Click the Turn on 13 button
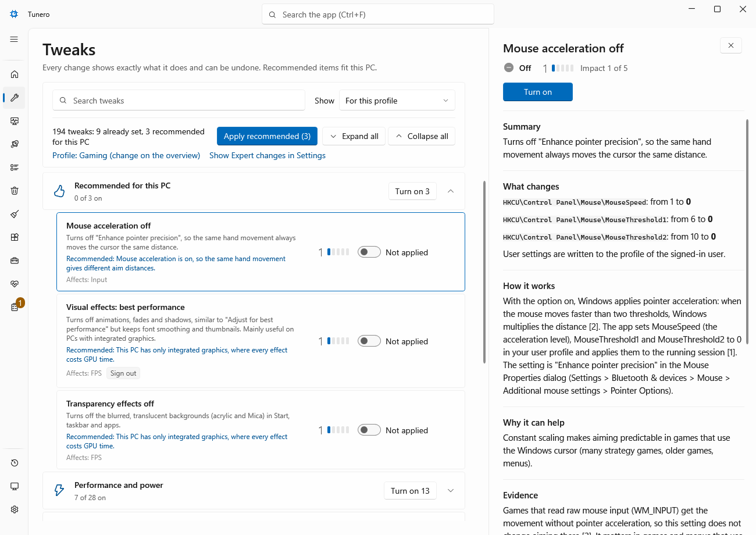Screen dimensions: 756x535 click(410, 491)
